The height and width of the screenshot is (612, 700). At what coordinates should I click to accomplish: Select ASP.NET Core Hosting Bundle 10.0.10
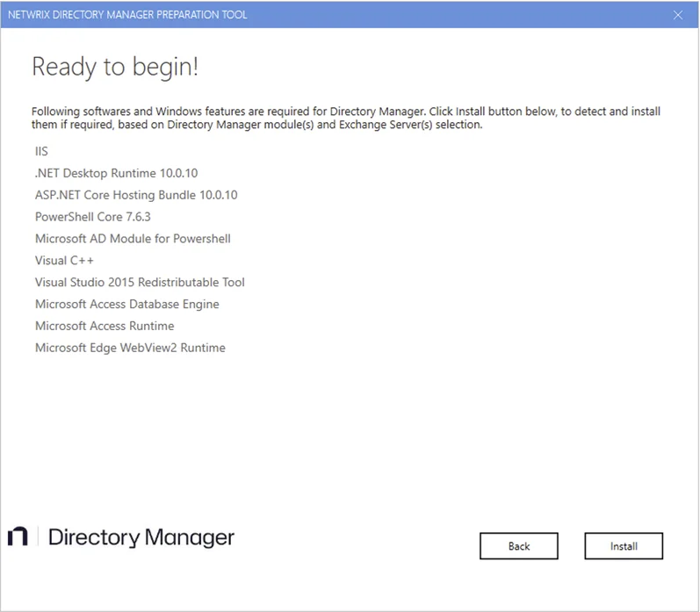coord(136,195)
